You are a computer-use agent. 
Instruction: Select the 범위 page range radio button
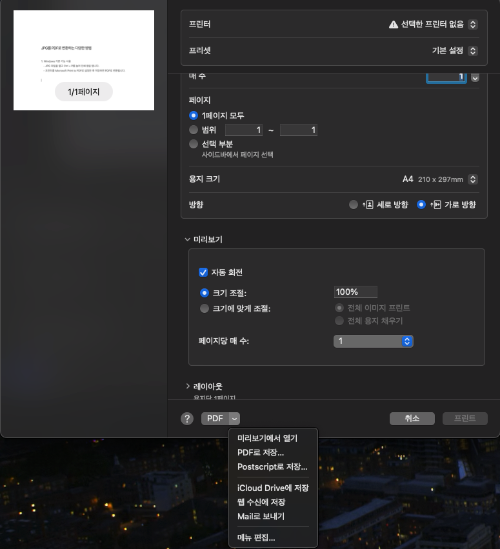(x=193, y=130)
